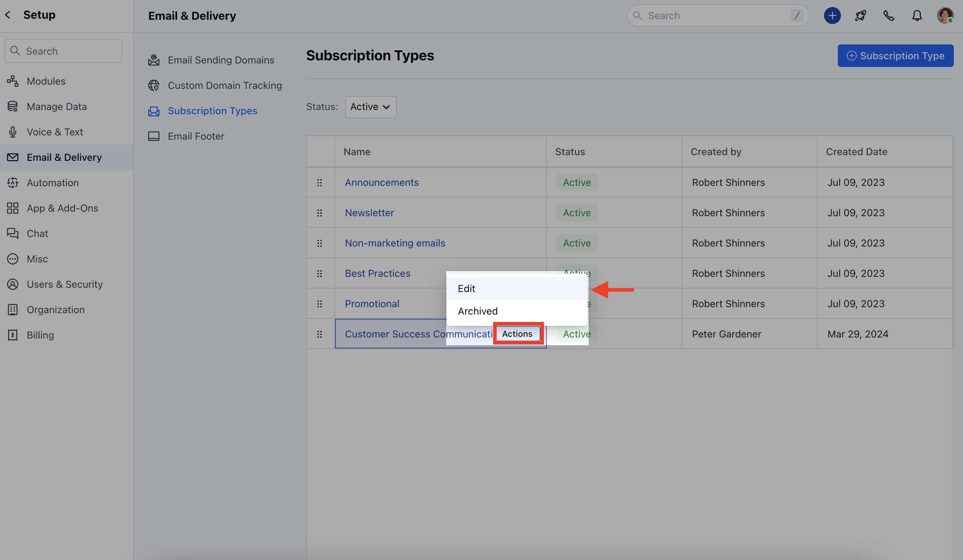Open the Best Practices subscription link

click(377, 274)
